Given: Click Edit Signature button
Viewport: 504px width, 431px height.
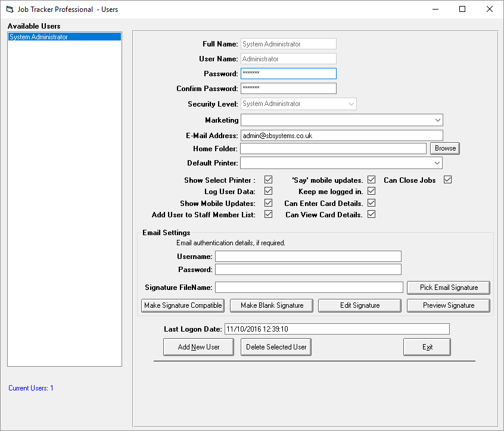Looking at the screenshot, I should [360, 305].
